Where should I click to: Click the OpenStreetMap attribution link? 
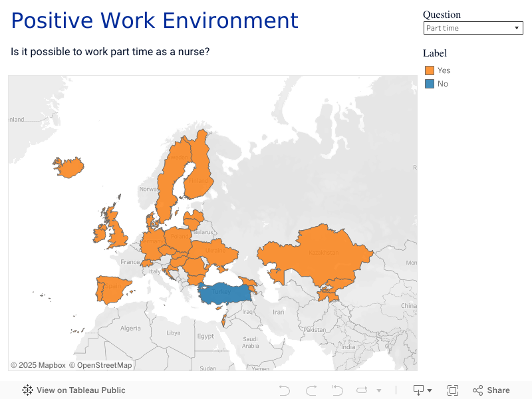point(101,365)
